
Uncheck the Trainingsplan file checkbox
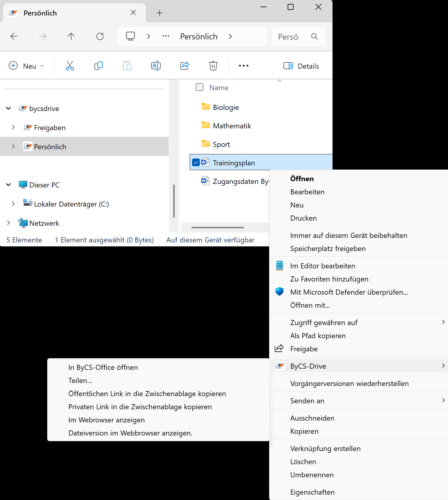tap(196, 162)
